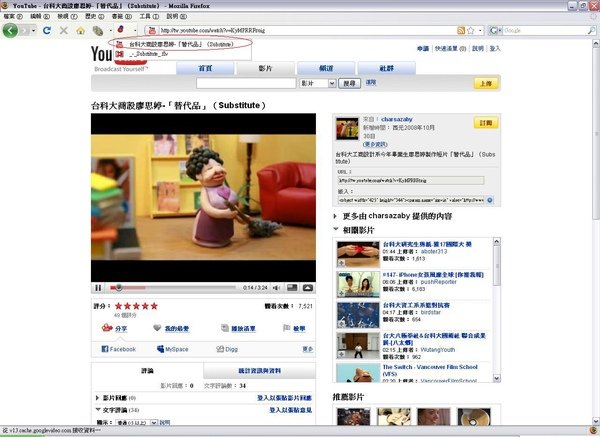Screen dimensions: 600x437
Task: Click the related videos list scroll-down arrow
Action: [x=496, y=378]
